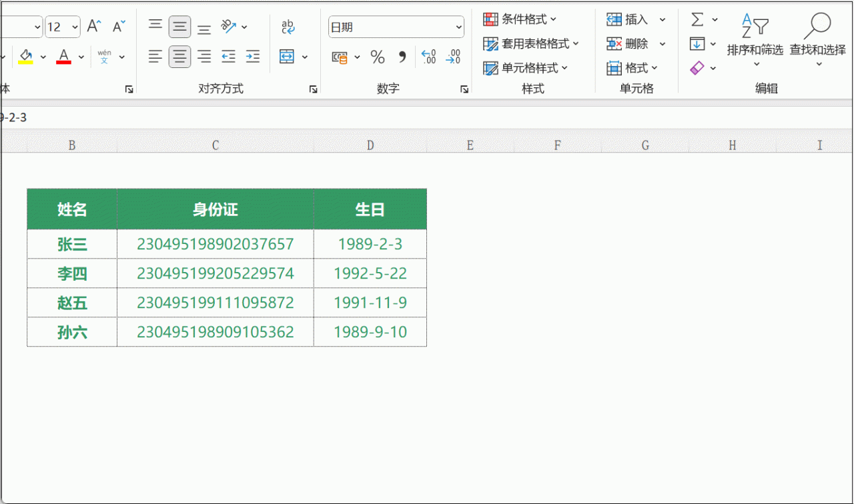Select the date cell 1991-11-9
This screenshot has width=854, height=504.
pyautogui.click(x=370, y=303)
